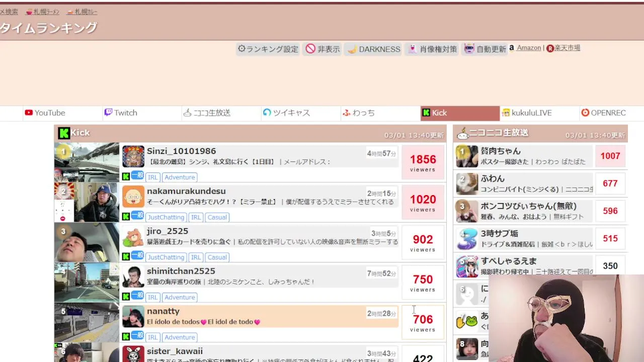Open the 札幌カレー link at top
Image resolution: width=644 pixels, height=362 pixels.
tap(82, 12)
